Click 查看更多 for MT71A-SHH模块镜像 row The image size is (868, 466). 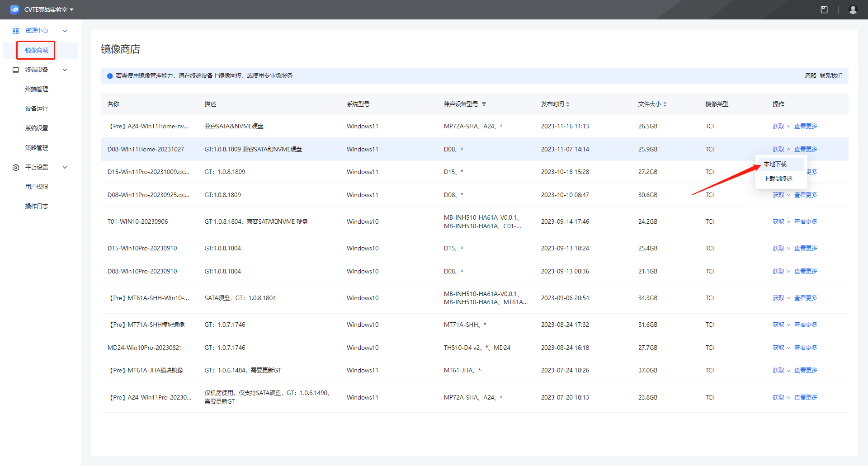(806, 325)
